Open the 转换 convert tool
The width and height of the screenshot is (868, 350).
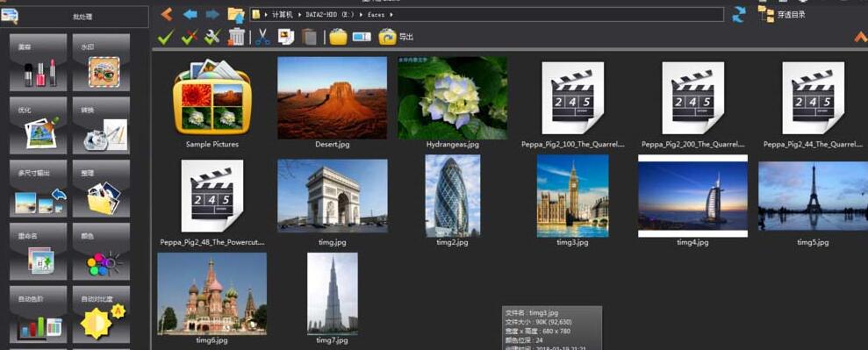coord(101,125)
